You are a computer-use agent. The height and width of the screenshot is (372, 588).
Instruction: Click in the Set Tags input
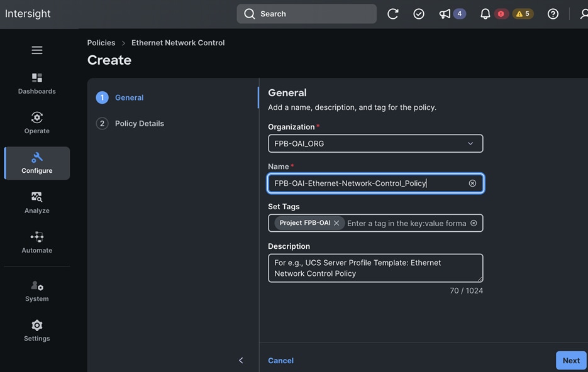click(406, 223)
